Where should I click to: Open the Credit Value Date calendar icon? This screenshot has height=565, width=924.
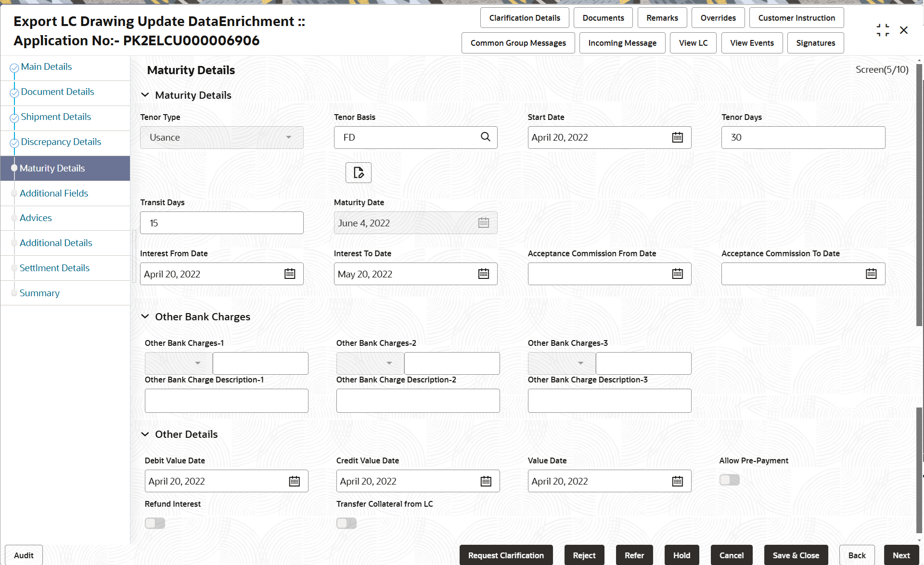tap(486, 481)
